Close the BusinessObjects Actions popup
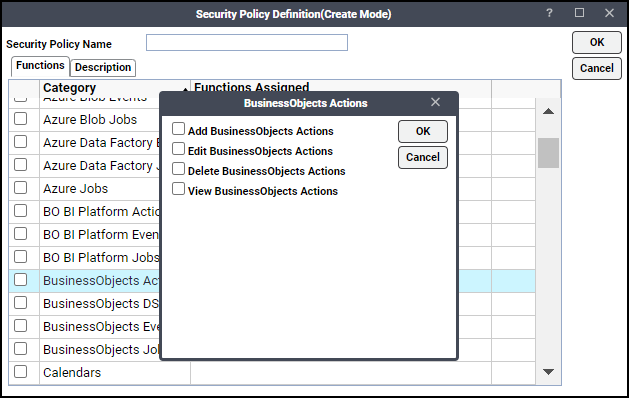629x398 pixels. (435, 102)
